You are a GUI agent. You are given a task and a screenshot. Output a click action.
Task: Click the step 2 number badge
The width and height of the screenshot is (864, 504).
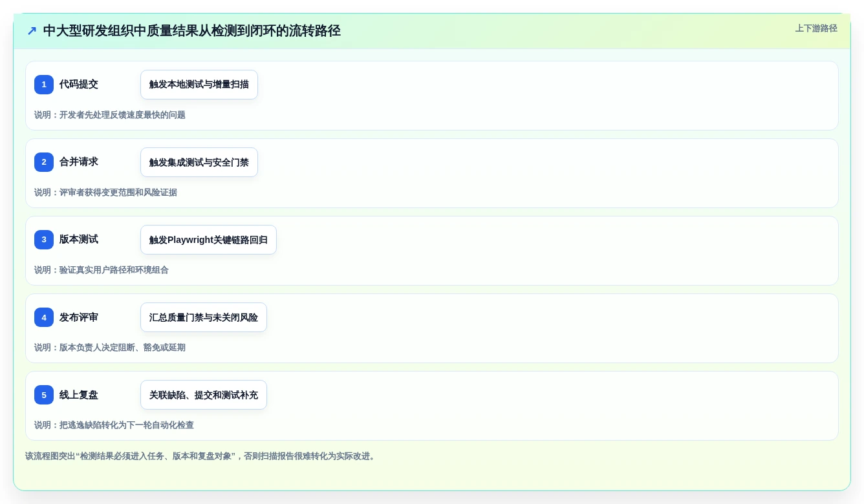[x=44, y=162]
